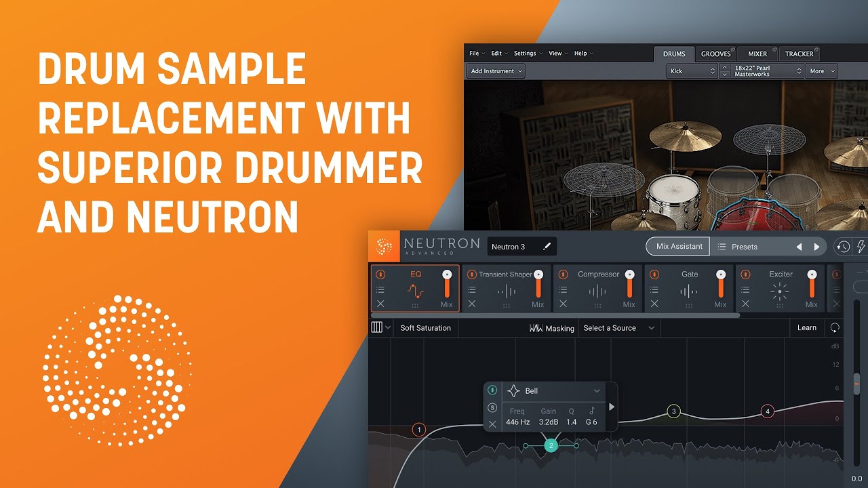Image resolution: width=868 pixels, height=488 pixels.
Task: Click the Masking meter icon
Action: (x=536, y=328)
